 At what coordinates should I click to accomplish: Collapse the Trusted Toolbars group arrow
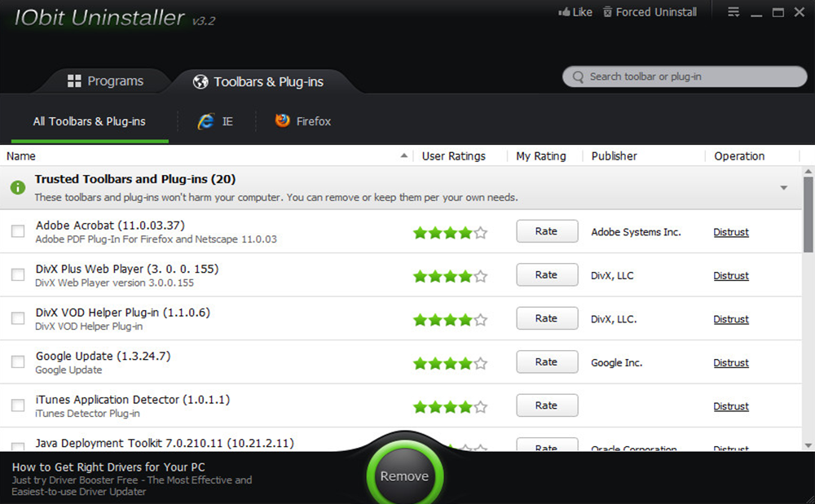(784, 188)
